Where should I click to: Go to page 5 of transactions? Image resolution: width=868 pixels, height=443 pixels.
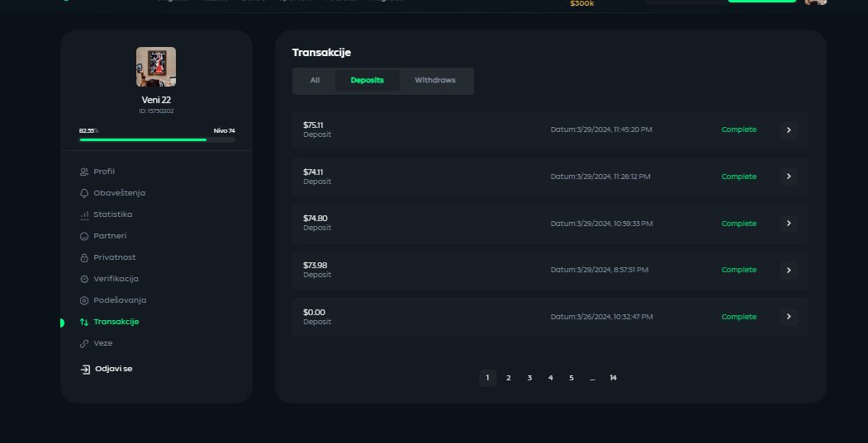click(572, 379)
